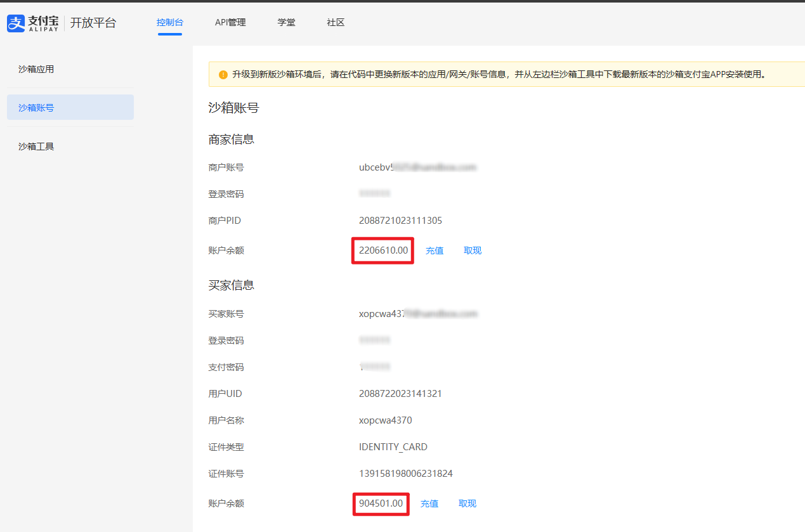Go to the 学堂 tab

click(x=286, y=22)
